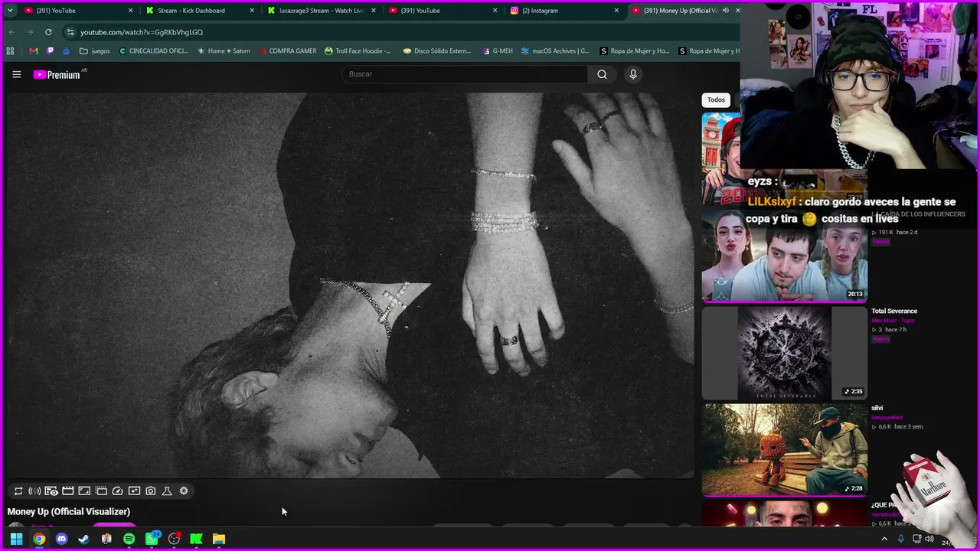This screenshot has width=980, height=551.
Task: Select the Todos filter chip
Action: click(716, 99)
